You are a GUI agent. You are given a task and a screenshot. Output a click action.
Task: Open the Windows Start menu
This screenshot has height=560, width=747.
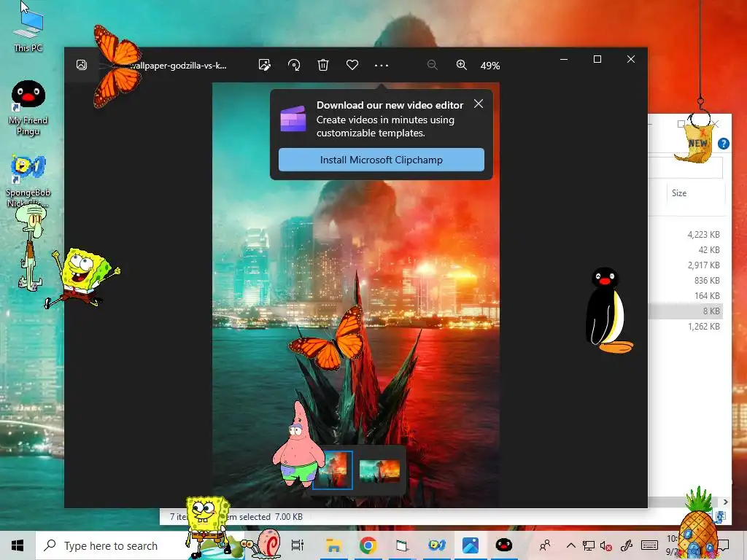coord(18,545)
